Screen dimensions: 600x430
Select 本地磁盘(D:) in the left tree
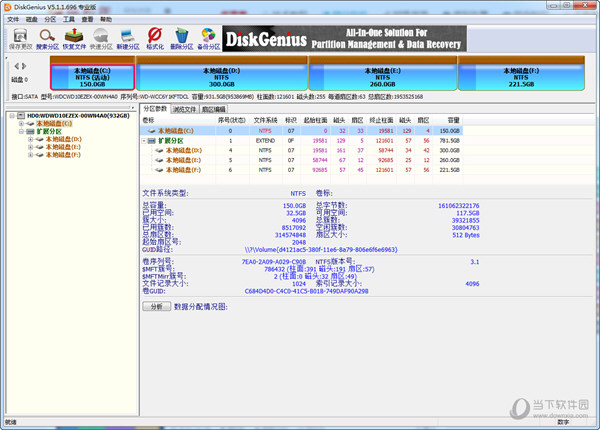point(64,139)
